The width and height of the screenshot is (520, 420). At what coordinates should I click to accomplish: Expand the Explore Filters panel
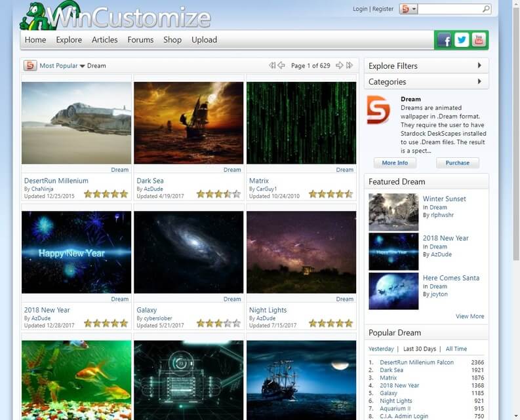(x=426, y=66)
